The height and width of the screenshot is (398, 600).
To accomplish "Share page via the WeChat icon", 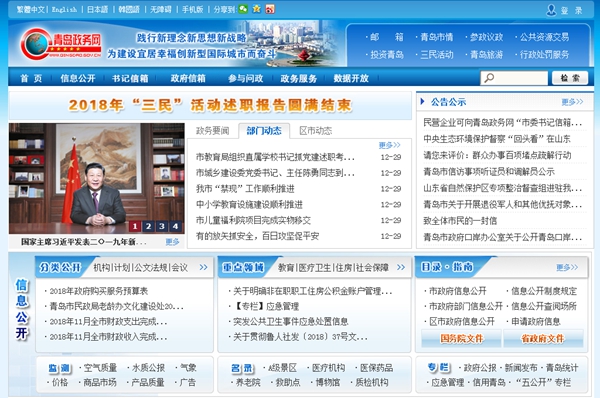I will 243,9.
